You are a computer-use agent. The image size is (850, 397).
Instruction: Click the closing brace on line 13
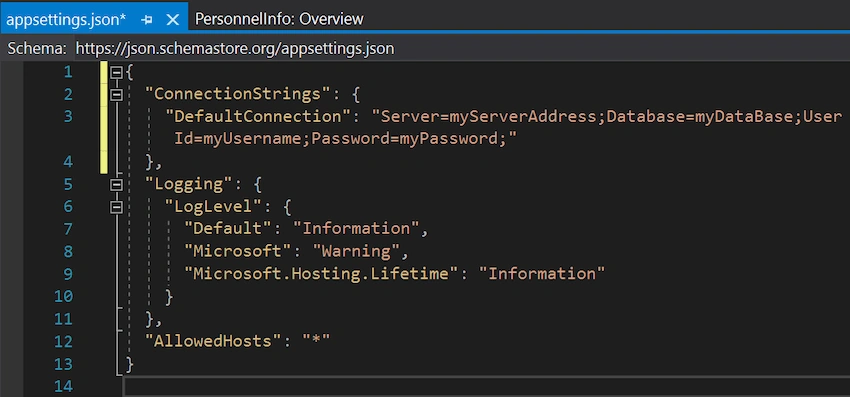(x=129, y=364)
